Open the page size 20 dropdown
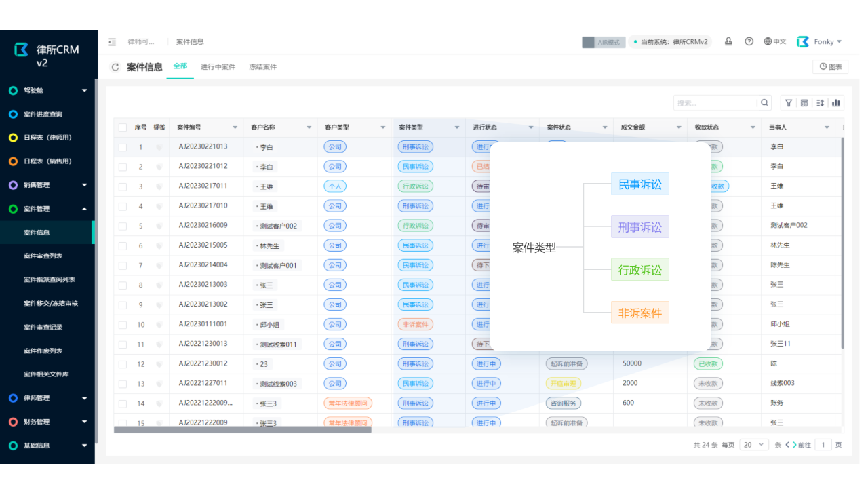868x493 pixels. [753, 445]
